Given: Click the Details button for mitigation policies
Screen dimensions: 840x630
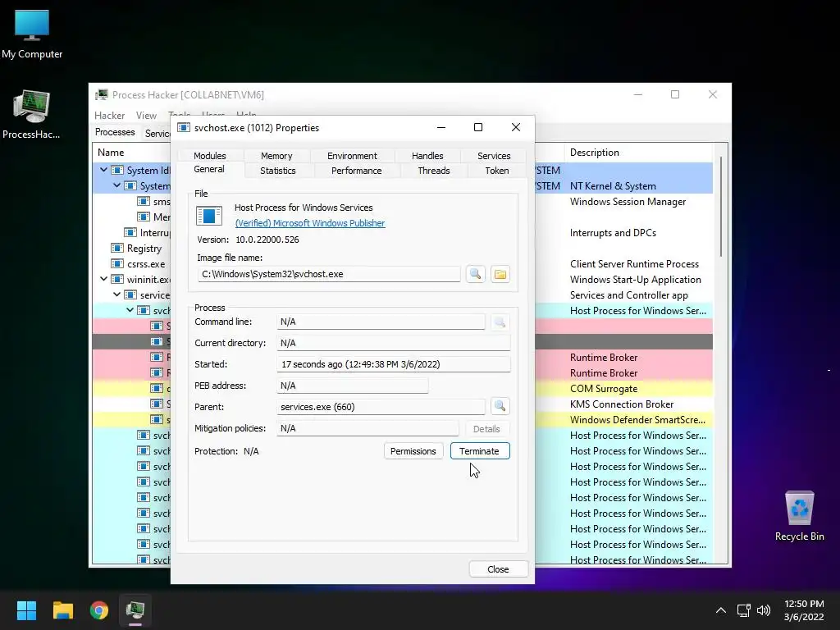Looking at the screenshot, I should coord(486,428).
